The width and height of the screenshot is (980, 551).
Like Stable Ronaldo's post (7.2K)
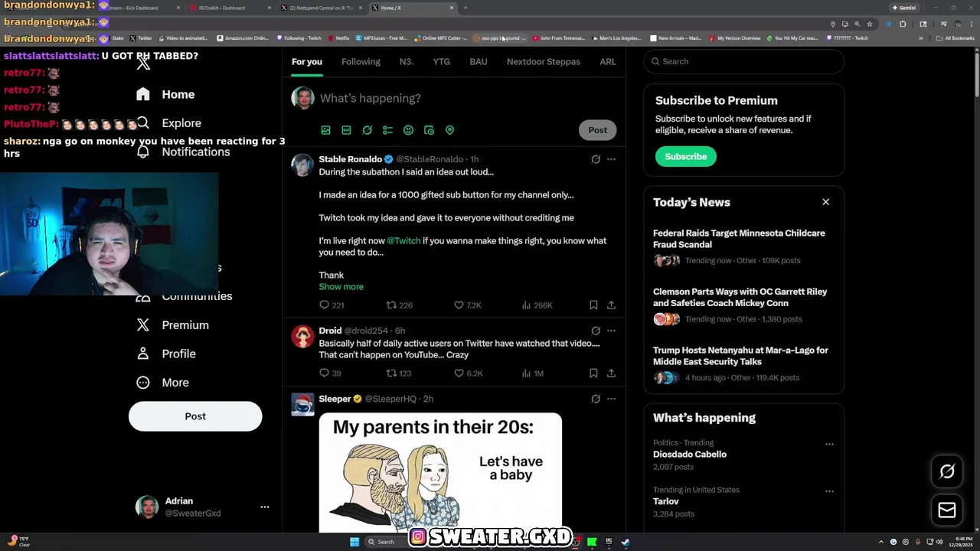[467, 305]
